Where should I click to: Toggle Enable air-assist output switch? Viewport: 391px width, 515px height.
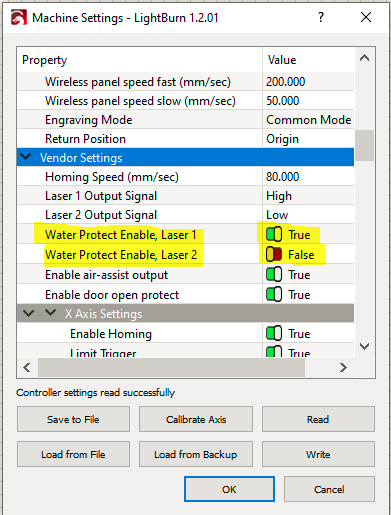[x=274, y=275]
